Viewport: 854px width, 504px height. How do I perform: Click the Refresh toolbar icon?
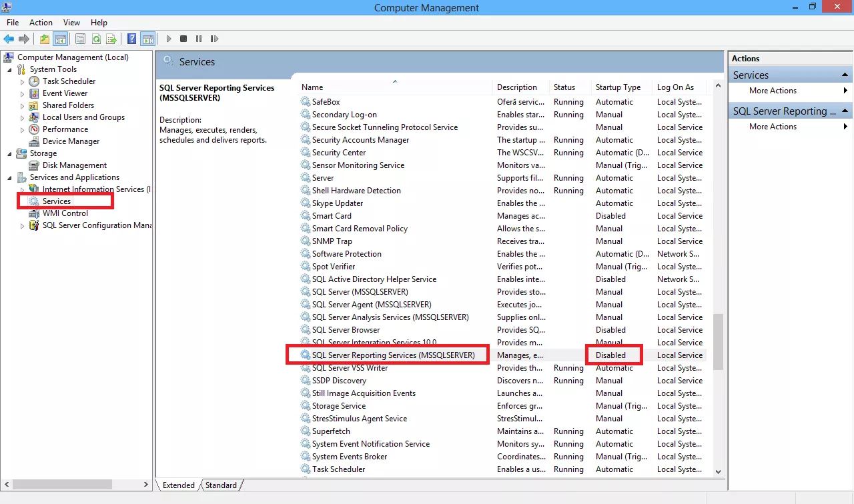[x=96, y=39]
